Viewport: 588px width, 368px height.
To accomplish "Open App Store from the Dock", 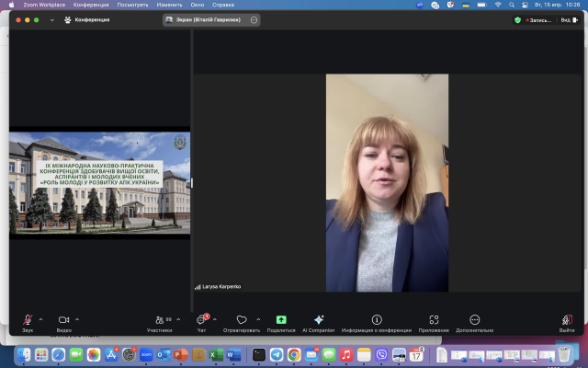I will pyautogui.click(x=111, y=354).
